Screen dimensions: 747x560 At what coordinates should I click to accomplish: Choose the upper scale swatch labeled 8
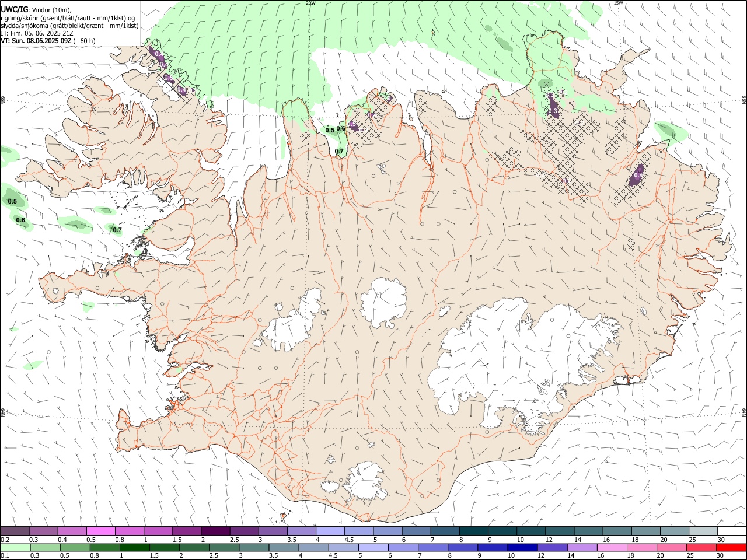[x=473, y=531]
